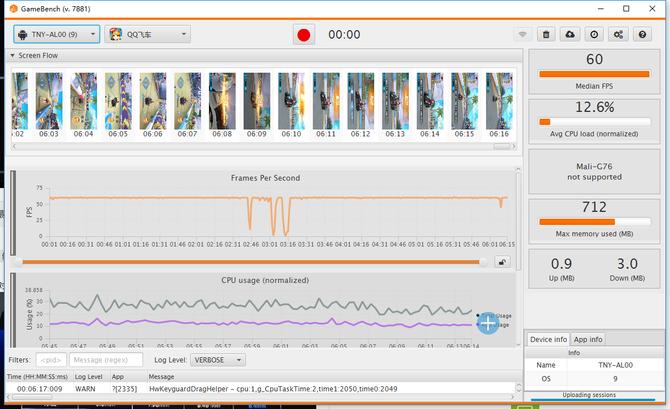Viewport: 670px width, 409px height.
Task: Select the 06:08 sunset screenshot thumbnail
Action: (x=221, y=101)
